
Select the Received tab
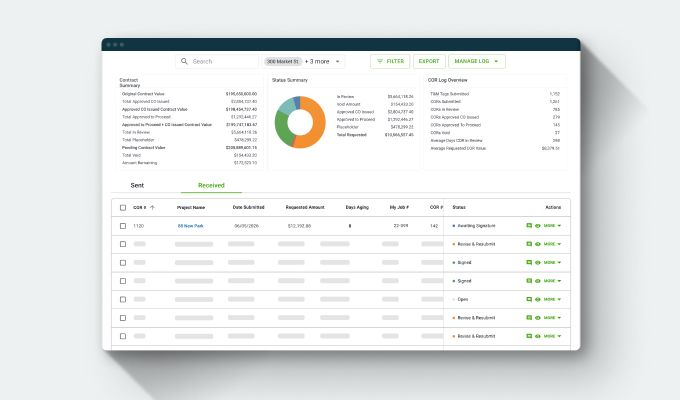click(211, 185)
